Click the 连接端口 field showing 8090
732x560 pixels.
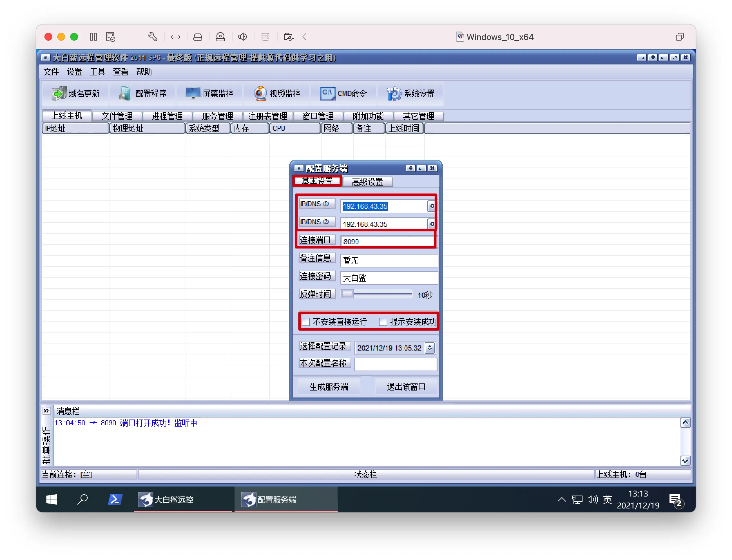(x=389, y=241)
